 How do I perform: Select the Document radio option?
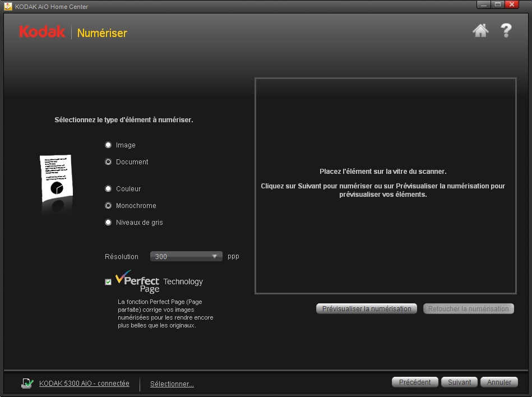point(108,162)
